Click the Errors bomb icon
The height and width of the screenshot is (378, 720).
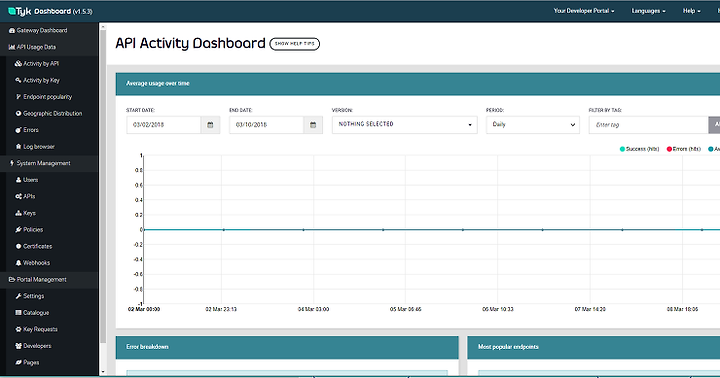tap(18, 130)
